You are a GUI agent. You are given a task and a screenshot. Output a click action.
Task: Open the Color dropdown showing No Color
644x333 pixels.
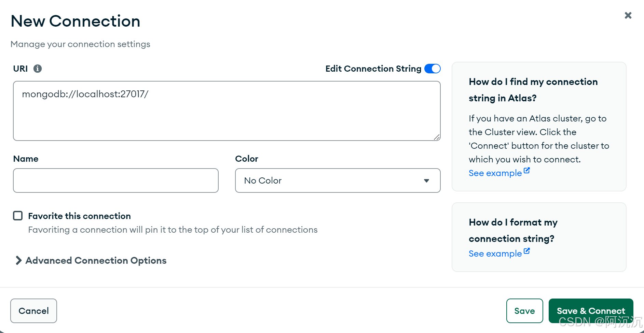coord(337,180)
